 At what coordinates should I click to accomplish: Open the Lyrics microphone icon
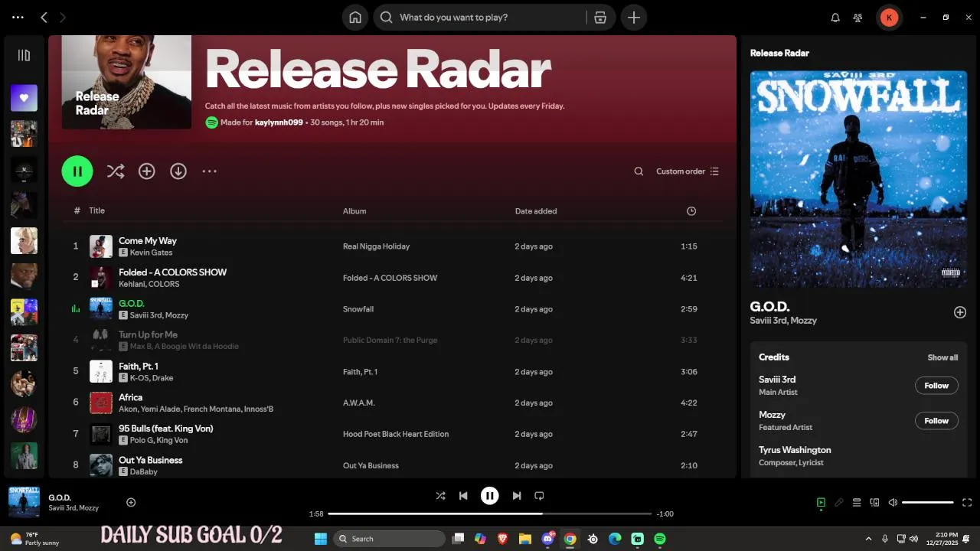[x=839, y=503]
